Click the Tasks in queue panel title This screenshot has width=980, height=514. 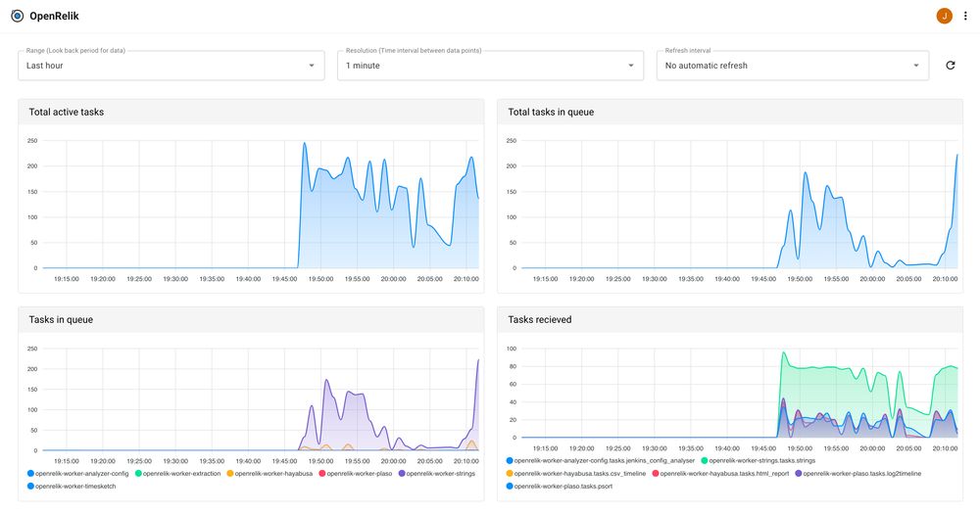coord(61,319)
